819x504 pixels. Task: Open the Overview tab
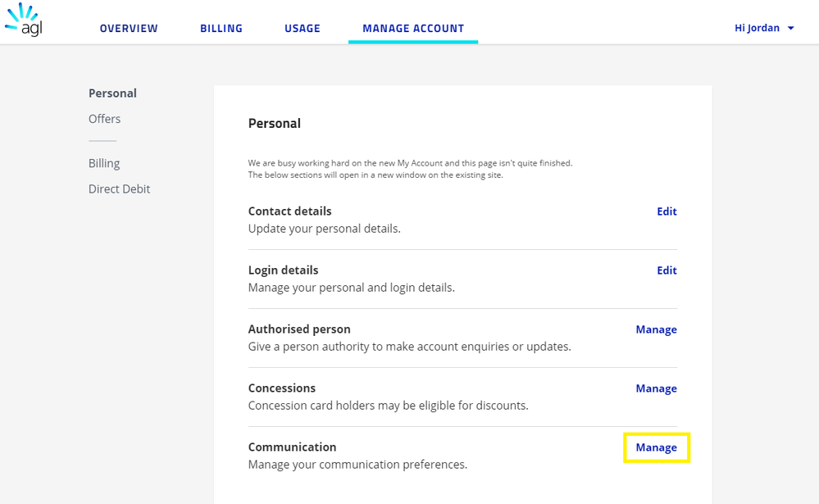coord(129,28)
